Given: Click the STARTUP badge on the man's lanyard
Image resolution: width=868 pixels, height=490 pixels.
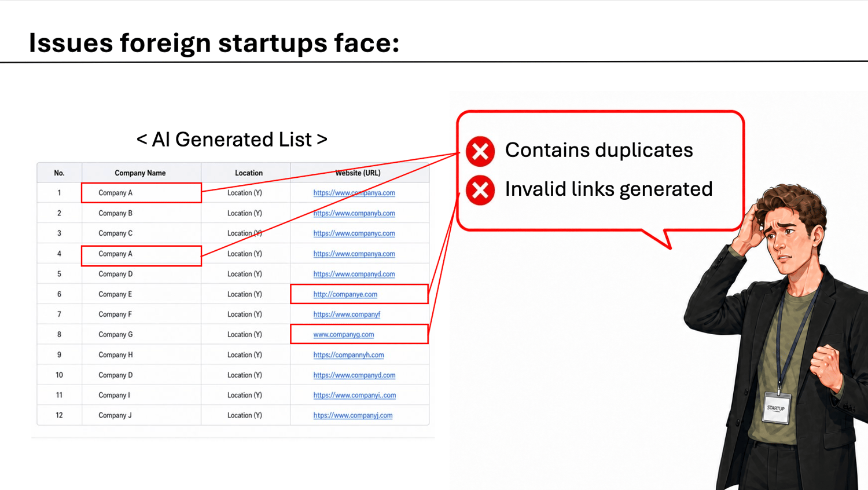Looking at the screenshot, I should pos(777,408).
